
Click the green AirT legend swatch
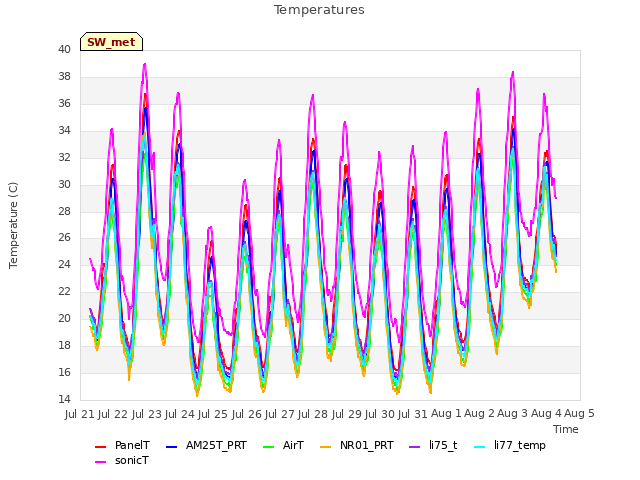click(269, 447)
